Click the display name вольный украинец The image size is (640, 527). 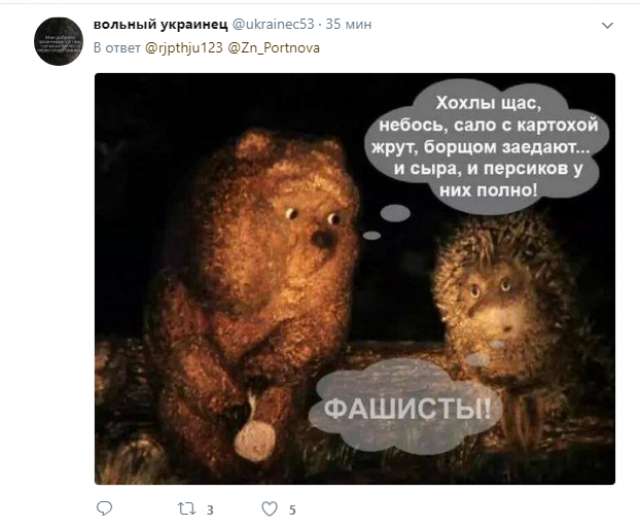pos(160,24)
